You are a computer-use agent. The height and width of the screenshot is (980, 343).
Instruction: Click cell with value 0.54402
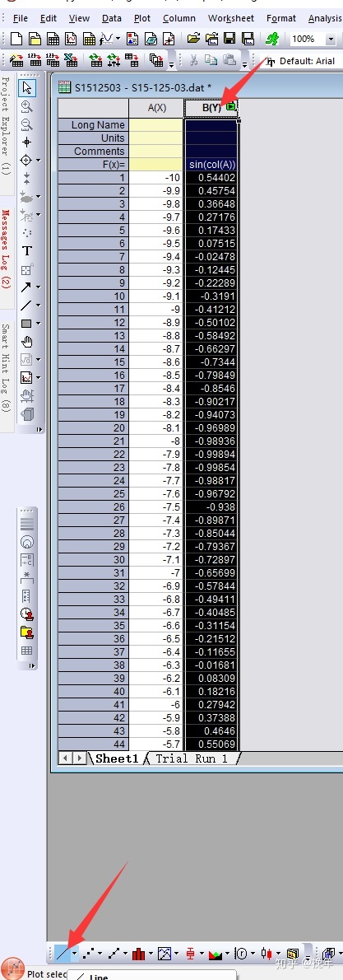211,178
